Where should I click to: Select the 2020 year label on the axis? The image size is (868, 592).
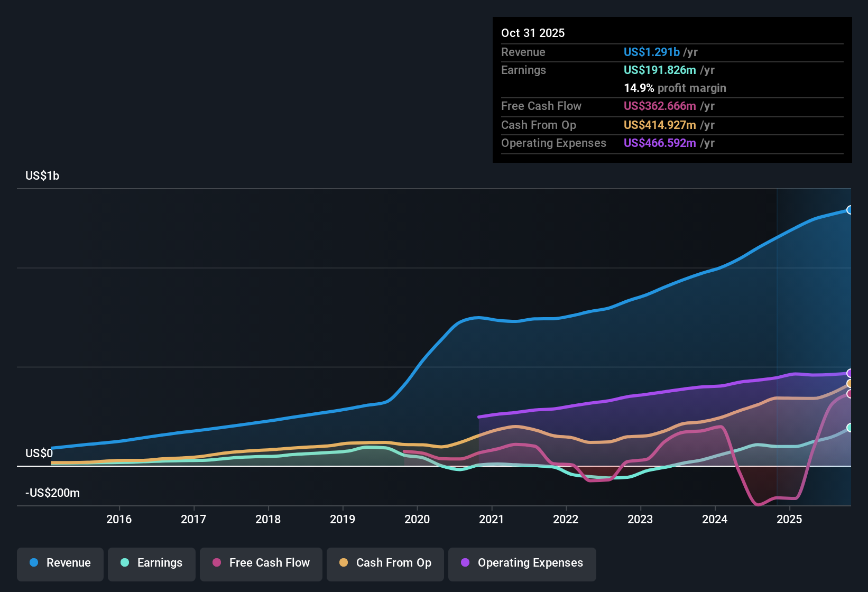pyautogui.click(x=417, y=519)
